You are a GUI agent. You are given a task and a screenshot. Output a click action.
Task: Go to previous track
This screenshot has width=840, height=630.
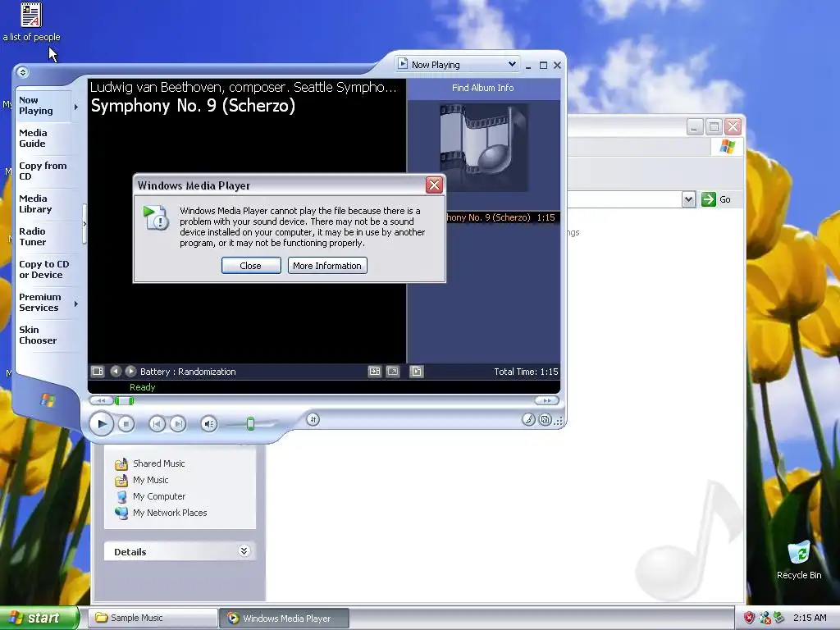click(157, 424)
